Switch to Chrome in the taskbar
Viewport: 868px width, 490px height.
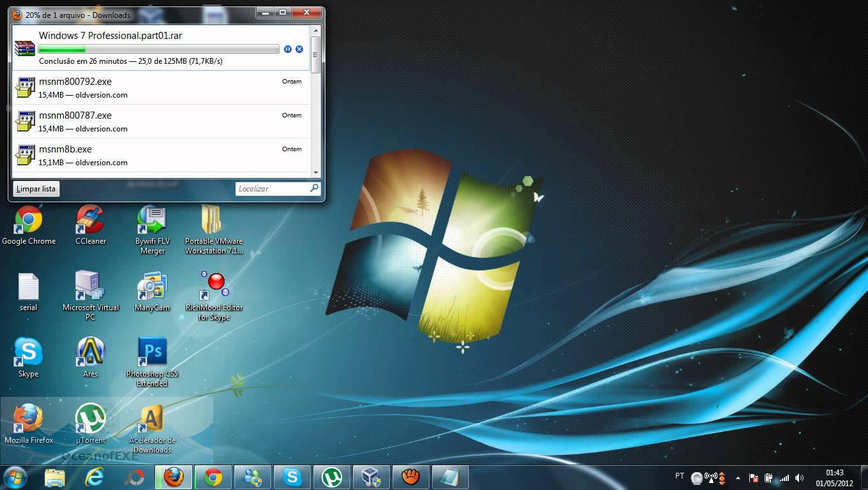click(213, 477)
